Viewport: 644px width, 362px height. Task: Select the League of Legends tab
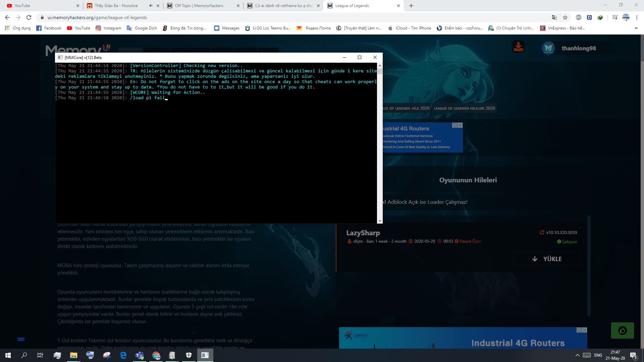tap(364, 6)
